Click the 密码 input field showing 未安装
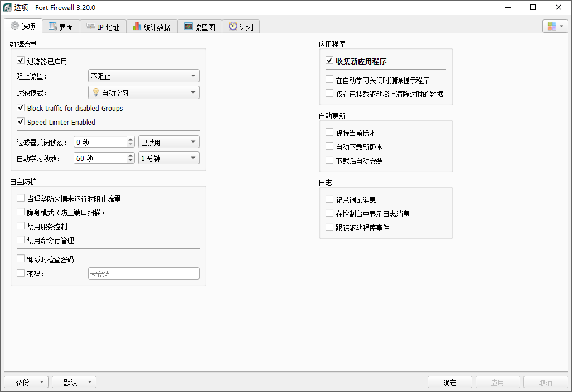The image size is (572, 392). point(144,273)
